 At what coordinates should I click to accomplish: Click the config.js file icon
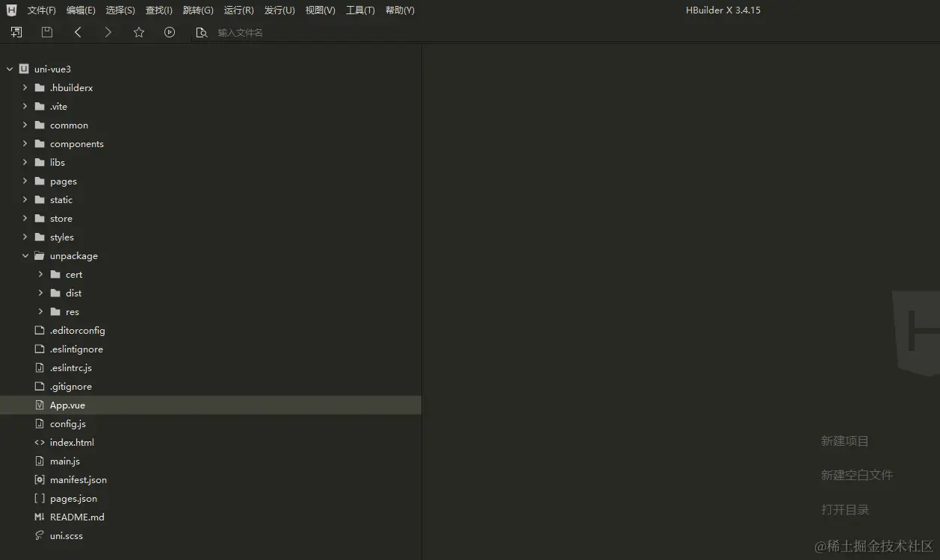pyautogui.click(x=40, y=423)
